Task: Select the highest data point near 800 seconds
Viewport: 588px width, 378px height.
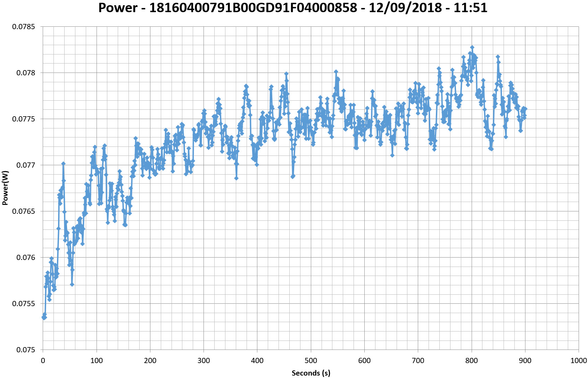Action: tap(472, 48)
